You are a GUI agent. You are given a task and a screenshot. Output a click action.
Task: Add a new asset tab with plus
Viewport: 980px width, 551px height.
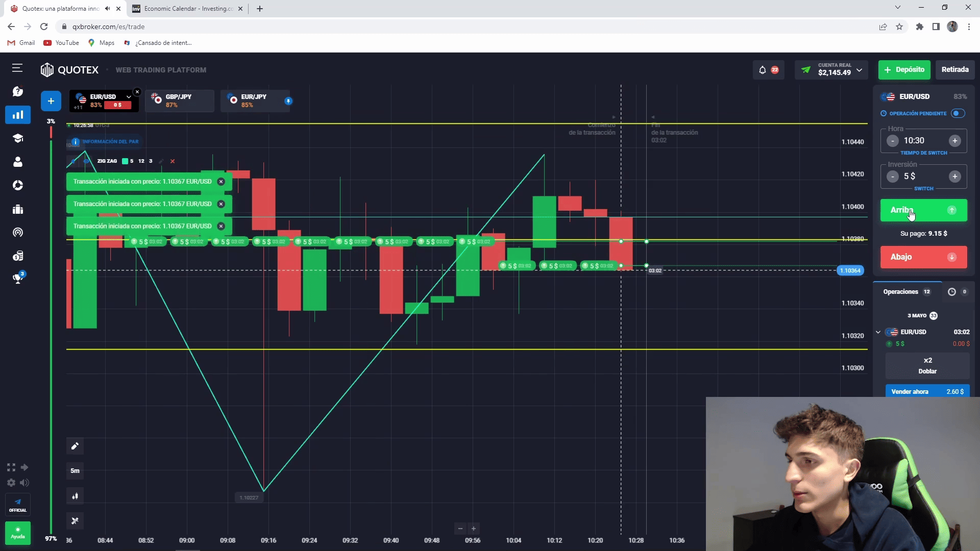coord(51,101)
